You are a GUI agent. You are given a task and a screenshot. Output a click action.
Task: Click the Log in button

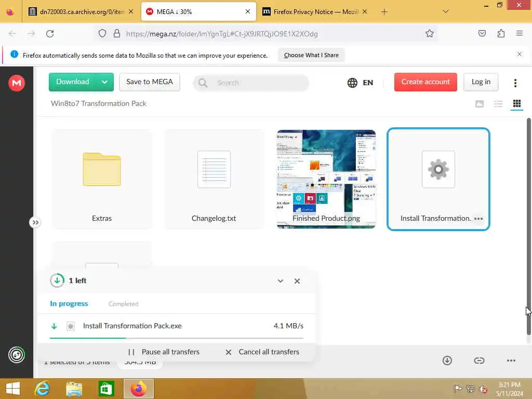point(481,82)
